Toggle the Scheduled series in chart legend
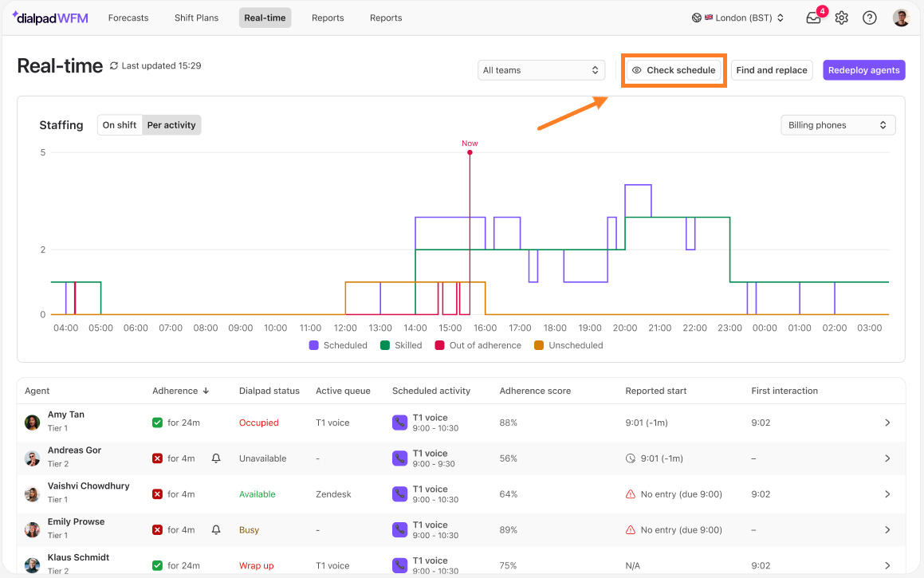This screenshot has width=924, height=578. click(x=338, y=345)
